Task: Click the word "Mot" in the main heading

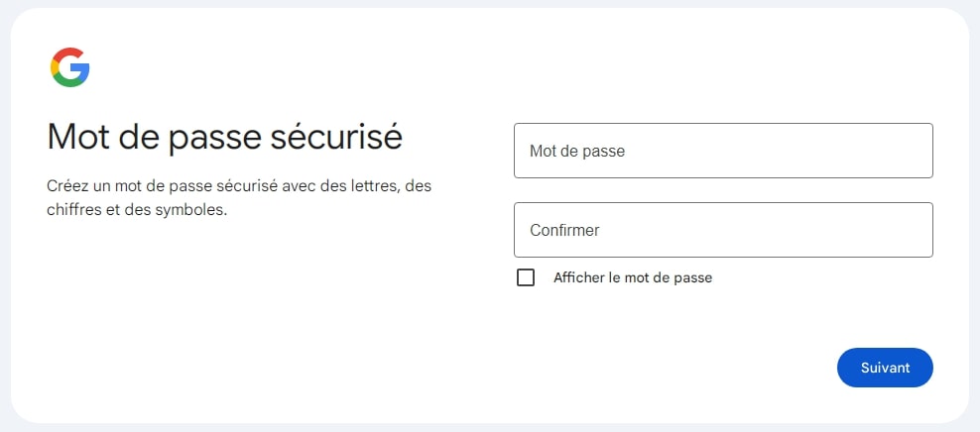Action: [77, 136]
